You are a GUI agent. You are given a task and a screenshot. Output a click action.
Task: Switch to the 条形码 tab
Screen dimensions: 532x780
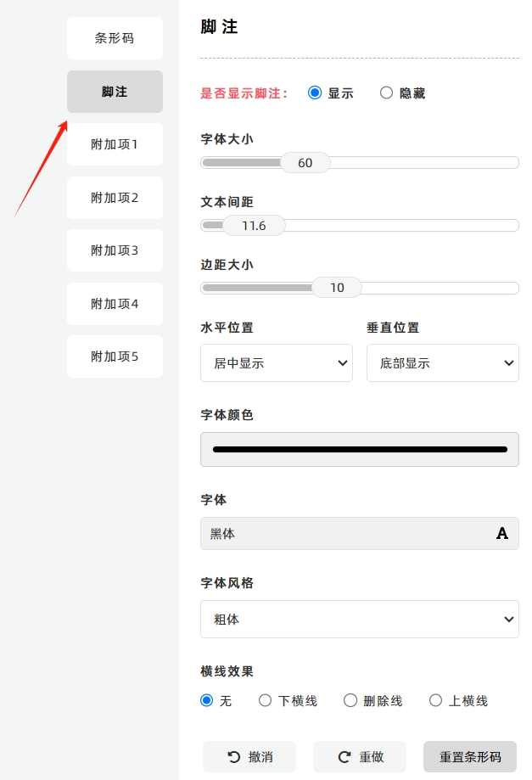[x=115, y=38]
